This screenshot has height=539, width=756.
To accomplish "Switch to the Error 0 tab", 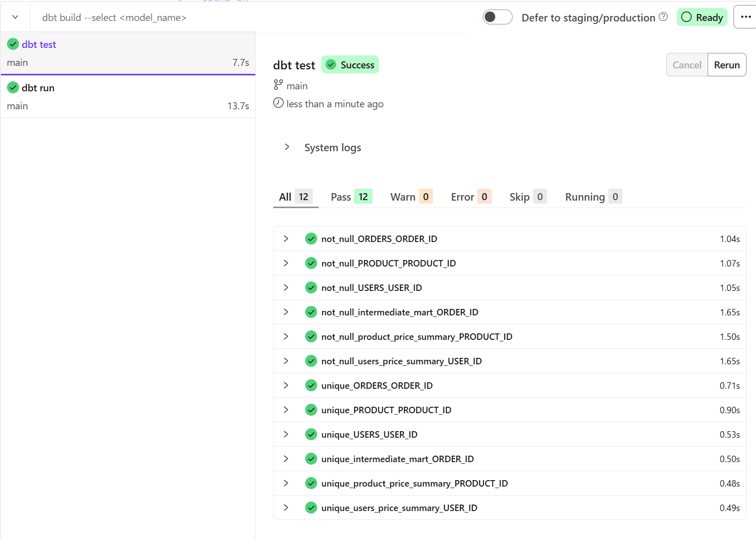I will pos(471,197).
